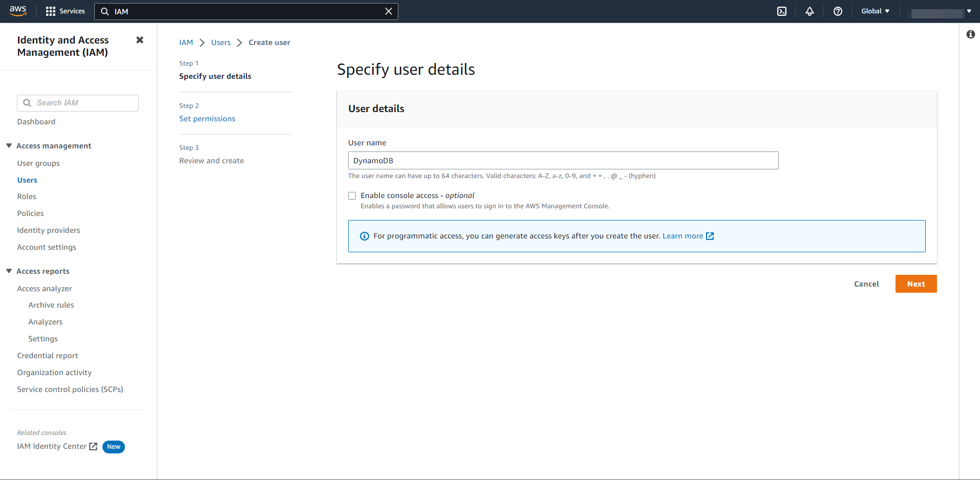
Task: Go to IAM Dashboard
Action: 36,122
